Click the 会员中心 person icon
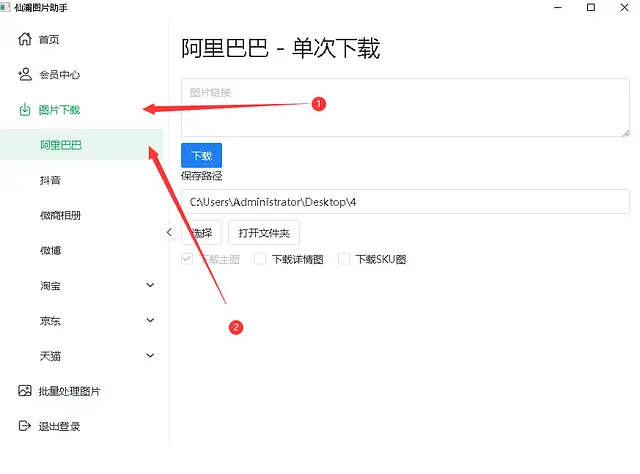This screenshot has width=640, height=474. point(24,74)
